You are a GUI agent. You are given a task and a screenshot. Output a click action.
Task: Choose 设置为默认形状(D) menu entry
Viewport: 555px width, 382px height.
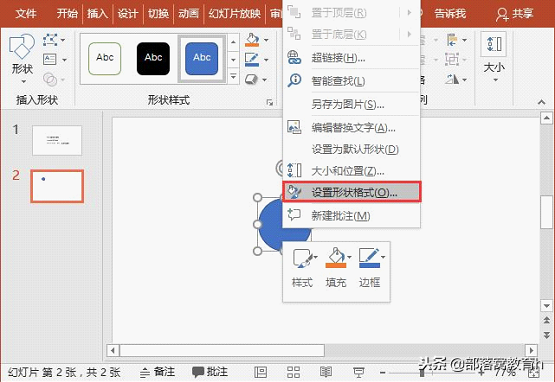(351, 149)
